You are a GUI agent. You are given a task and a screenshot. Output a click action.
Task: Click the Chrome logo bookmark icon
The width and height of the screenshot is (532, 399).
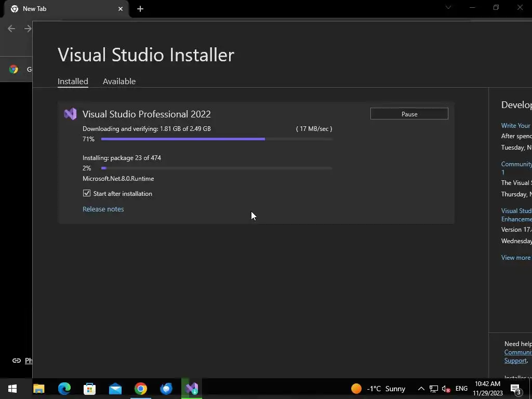coord(14,69)
